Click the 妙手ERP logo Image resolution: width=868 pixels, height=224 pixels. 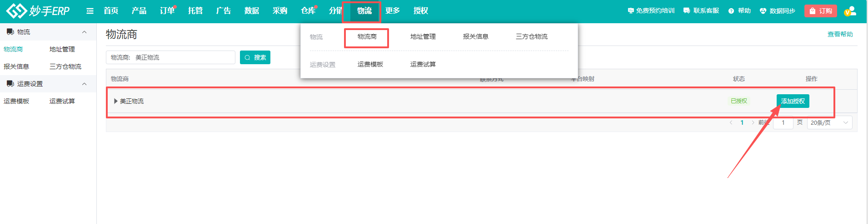38,10
